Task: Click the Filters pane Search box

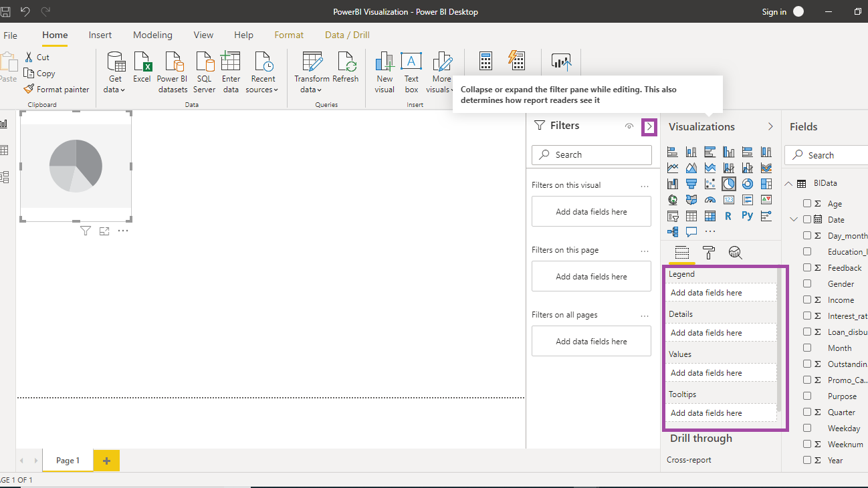Action: coord(592,154)
